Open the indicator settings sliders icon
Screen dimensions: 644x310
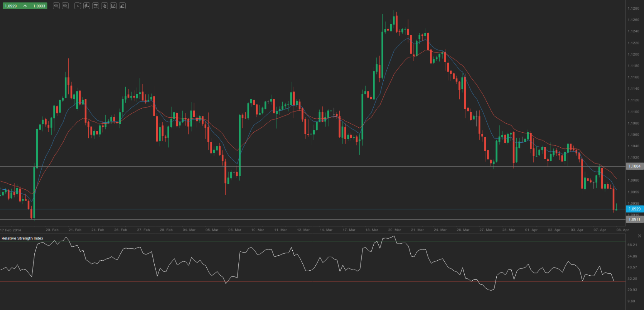(95, 6)
